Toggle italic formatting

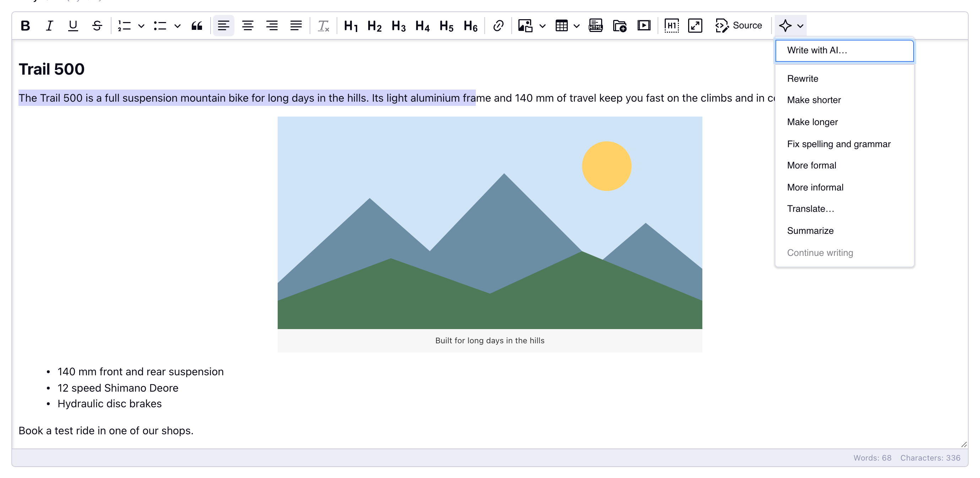coord(49,26)
